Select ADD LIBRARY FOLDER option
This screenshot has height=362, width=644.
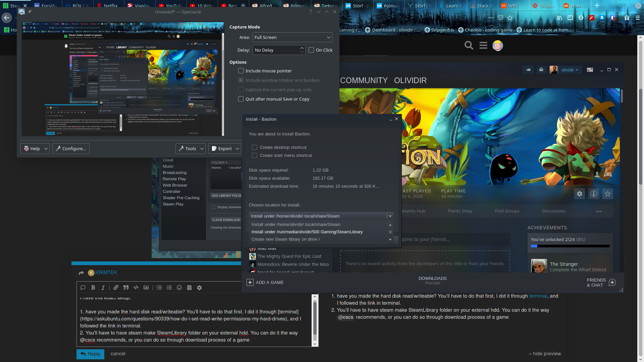point(226,195)
